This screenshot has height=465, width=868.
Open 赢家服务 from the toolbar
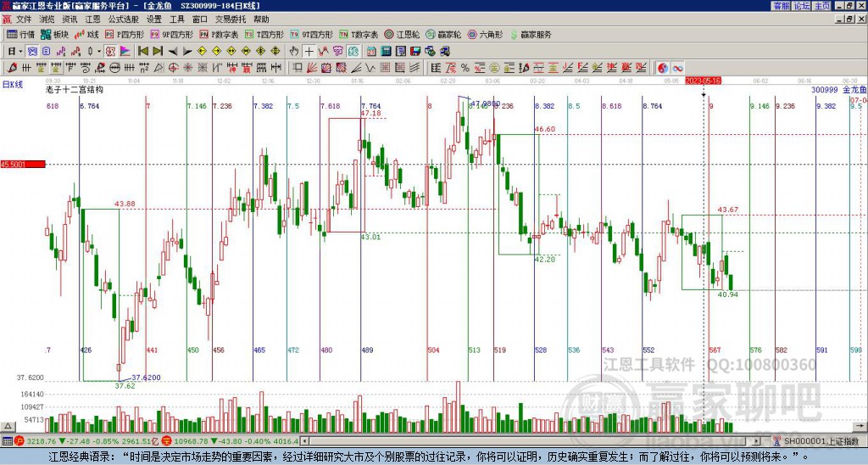tap(531, 34)
